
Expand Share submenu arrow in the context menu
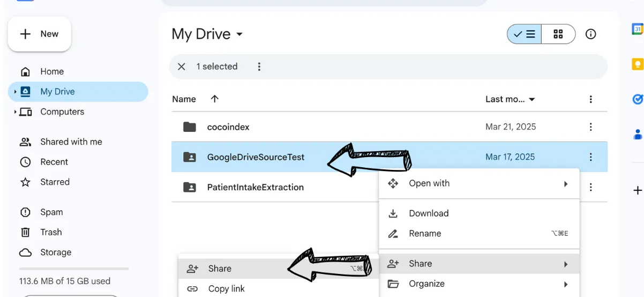(566, 264)
